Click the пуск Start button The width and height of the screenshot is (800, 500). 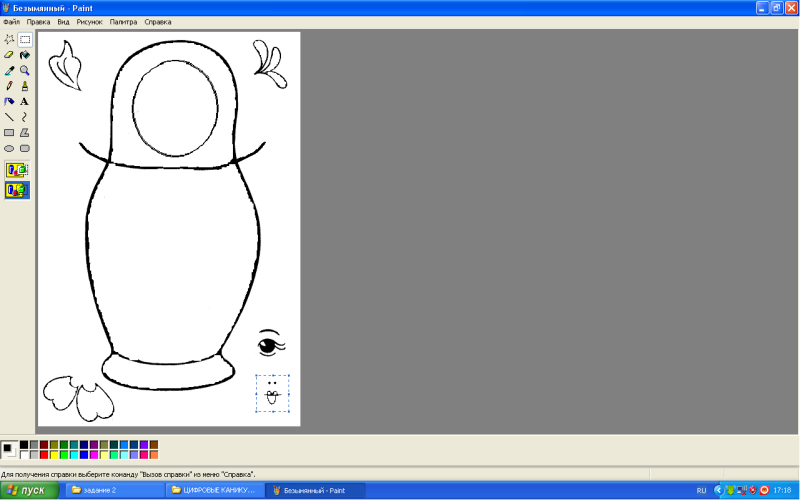pos(27,490)
